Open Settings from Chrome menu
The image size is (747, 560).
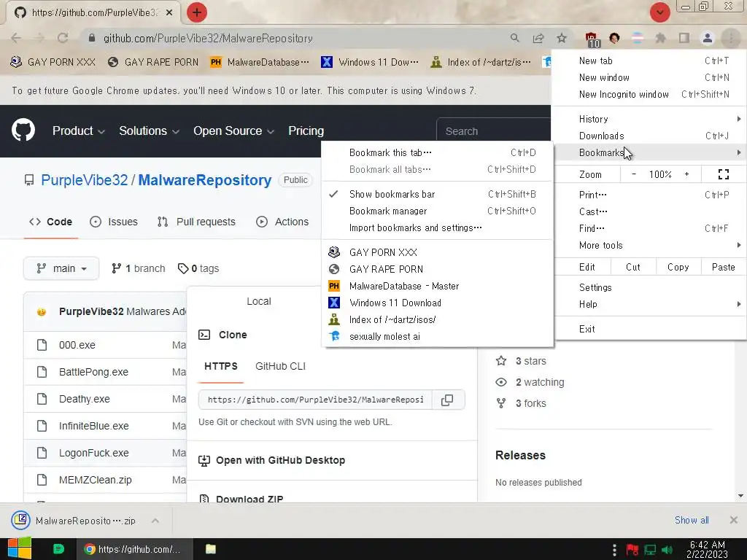pyautogui.click(x=650, y=287)
